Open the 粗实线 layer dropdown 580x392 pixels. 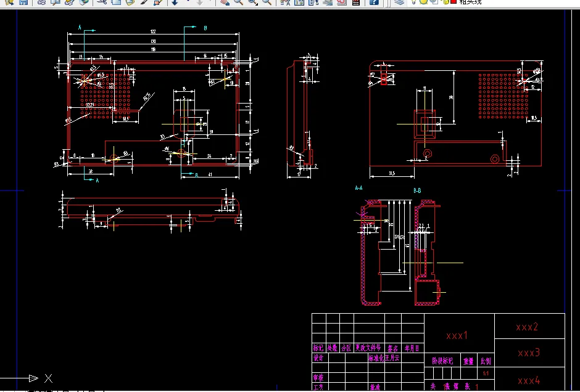click(x=471, y=2)
